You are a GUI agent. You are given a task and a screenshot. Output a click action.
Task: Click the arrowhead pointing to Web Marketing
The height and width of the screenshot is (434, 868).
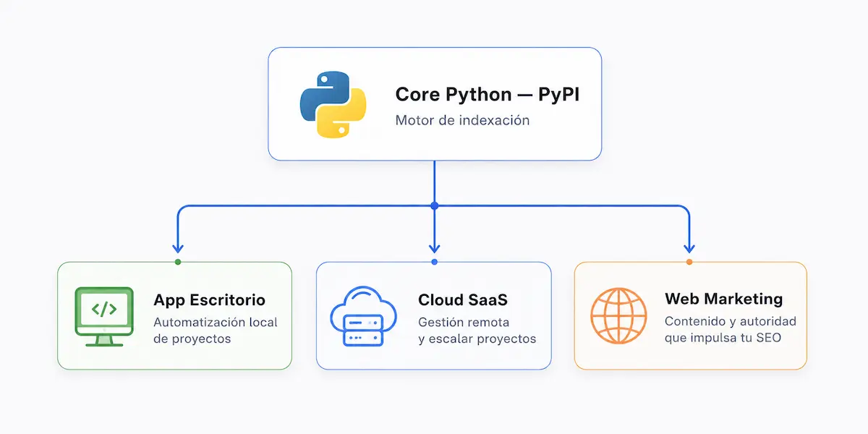pos(689,247)
